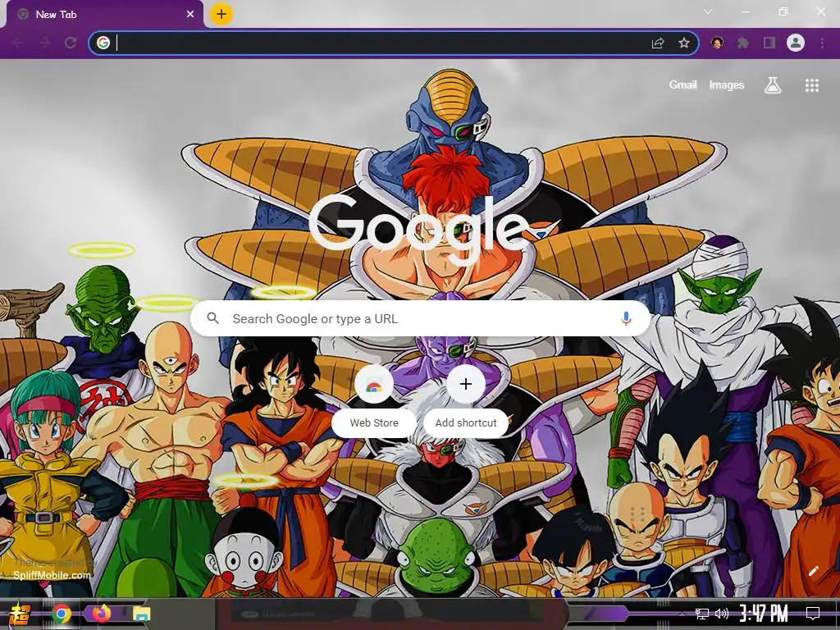Open the SpliffMobile.com theme credit

52,575
